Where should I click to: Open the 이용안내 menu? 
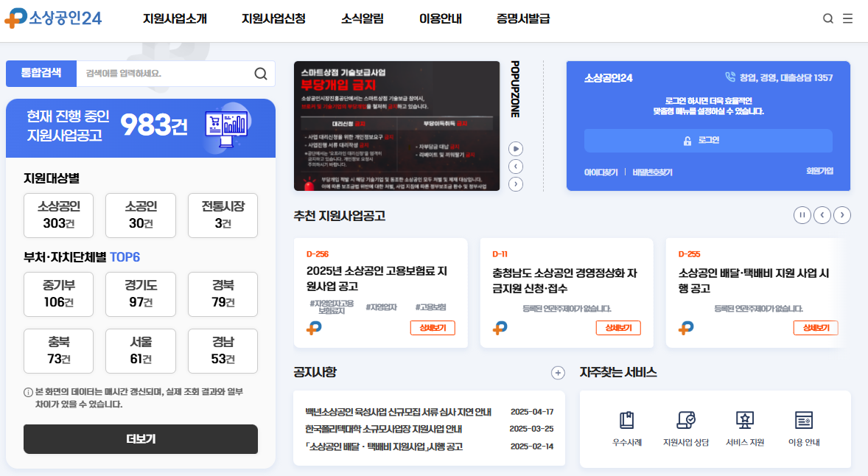coord(440,18)
